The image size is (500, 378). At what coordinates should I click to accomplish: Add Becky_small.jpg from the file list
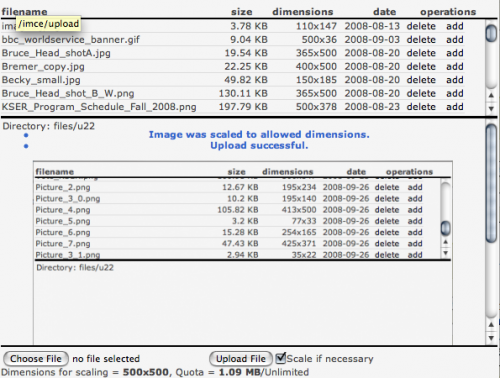[x=455, y=80]
